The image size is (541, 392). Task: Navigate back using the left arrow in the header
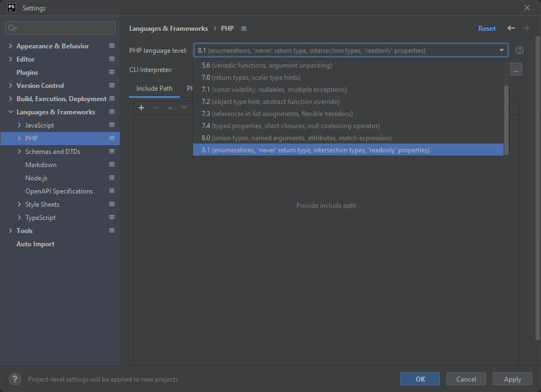coord(510,28)
